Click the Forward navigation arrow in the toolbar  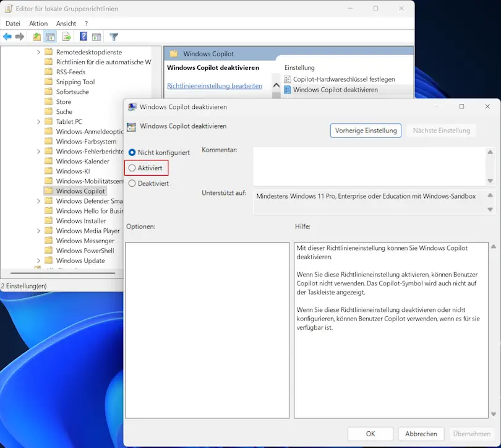pyautogui.click(x=20, y=37)
